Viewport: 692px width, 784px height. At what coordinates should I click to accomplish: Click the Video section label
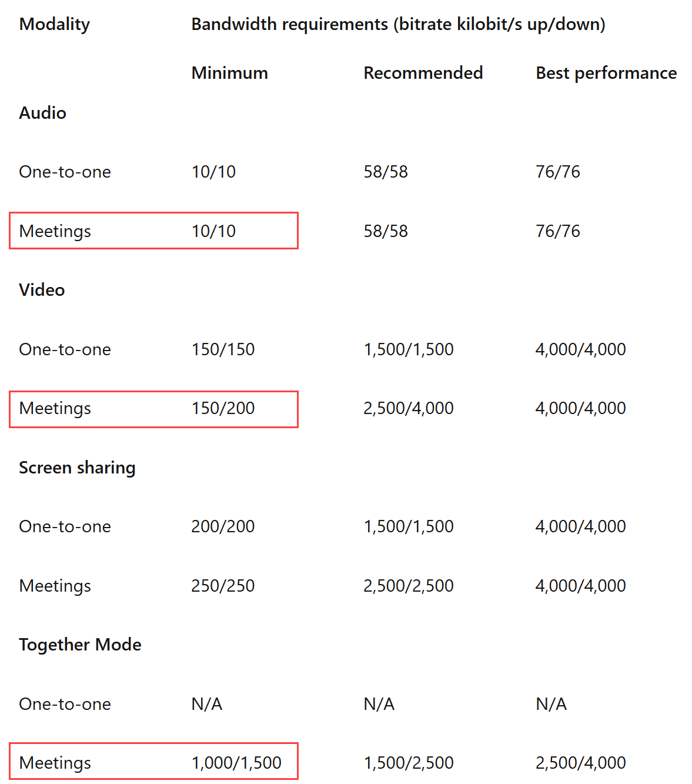42,290
